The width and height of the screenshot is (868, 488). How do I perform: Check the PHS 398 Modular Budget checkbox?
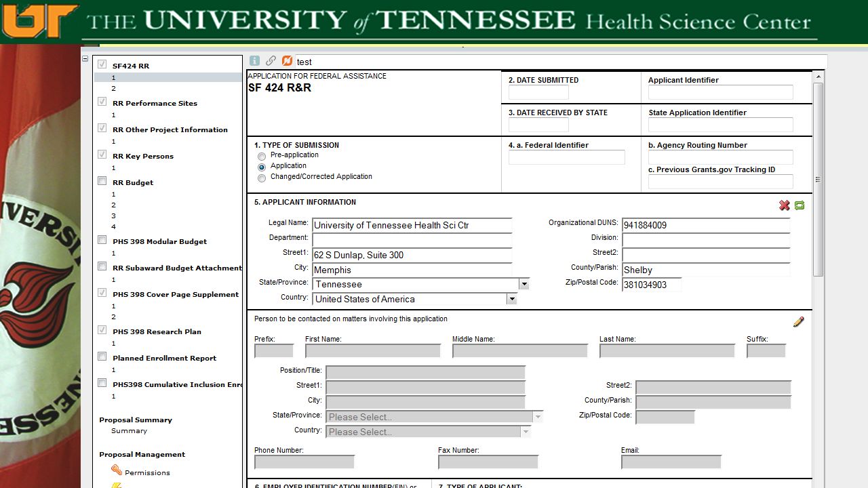coord(102,240)
